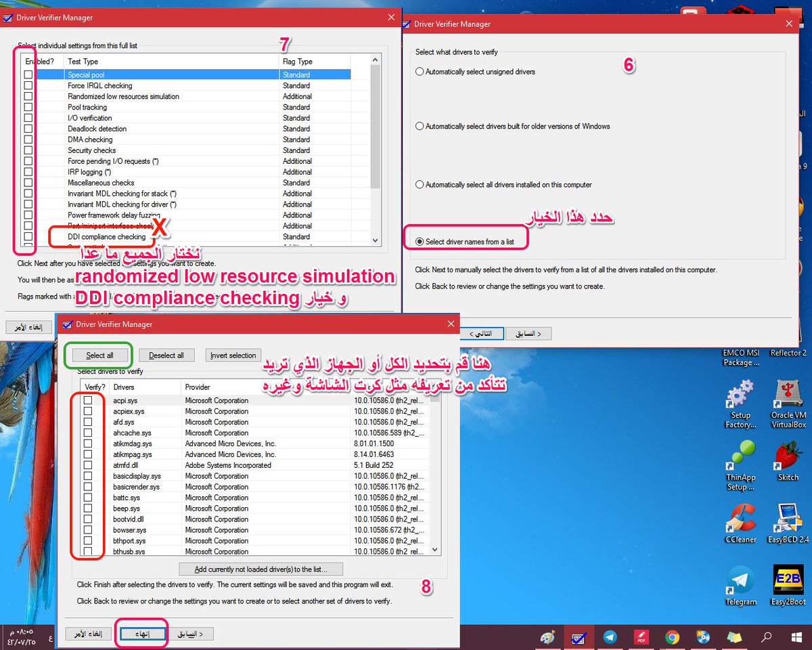
Task: Check the atikmdag.sys verify box
Action: tap(88, 443)
